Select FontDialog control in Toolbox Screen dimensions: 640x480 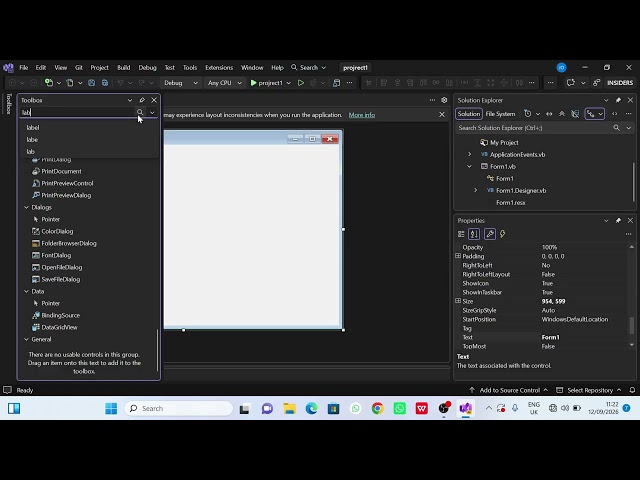(51, 255)
